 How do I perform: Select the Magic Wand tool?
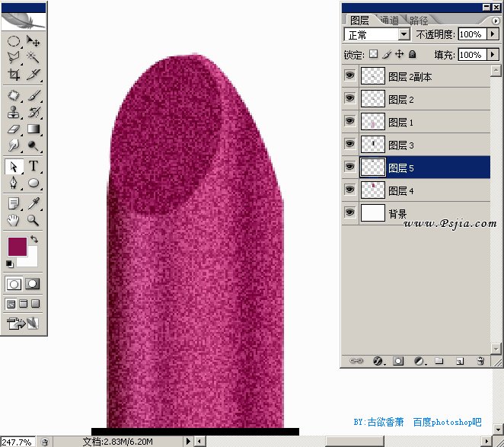click(33, 57)
